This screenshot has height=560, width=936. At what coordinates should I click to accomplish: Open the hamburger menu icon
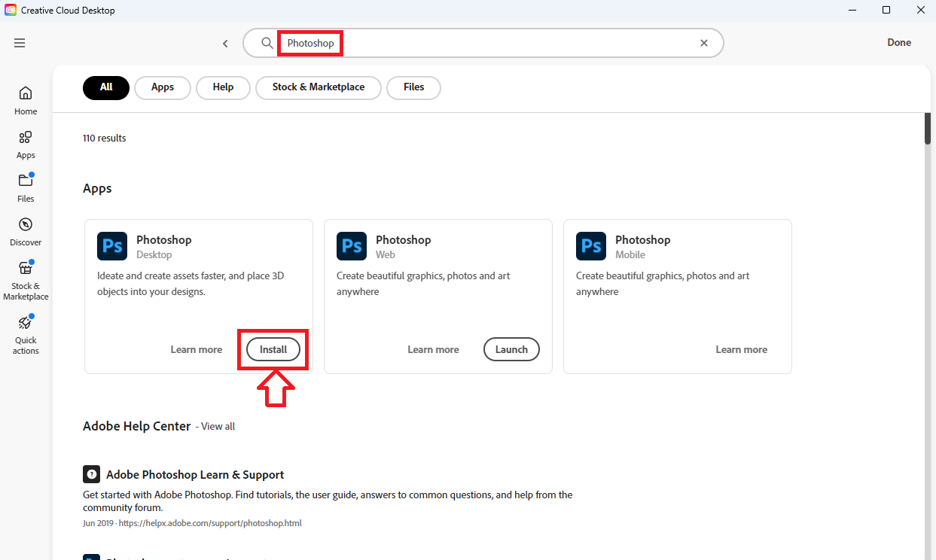tap(20, 43)
